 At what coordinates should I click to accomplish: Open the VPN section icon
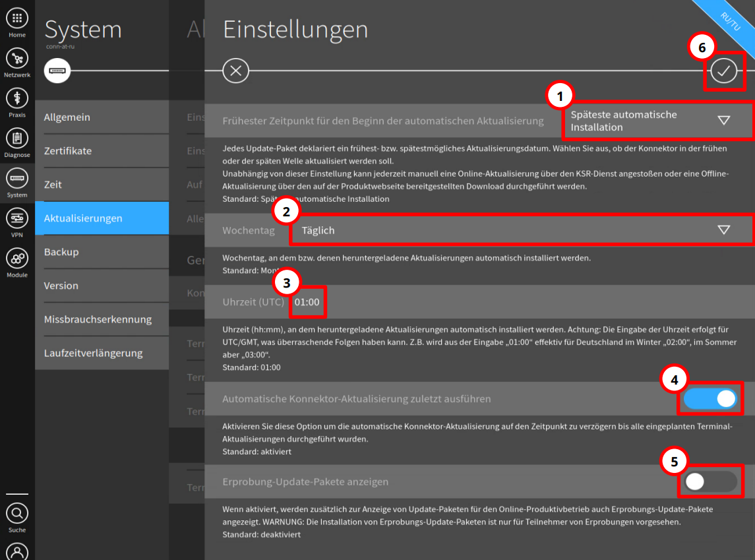pyautogui.click(x=17, y=218)
